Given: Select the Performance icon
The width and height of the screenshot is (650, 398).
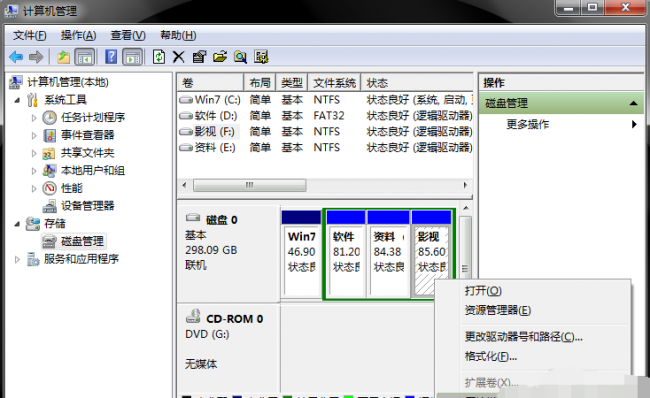Looking at the screenshot, I should coord(49,188).
